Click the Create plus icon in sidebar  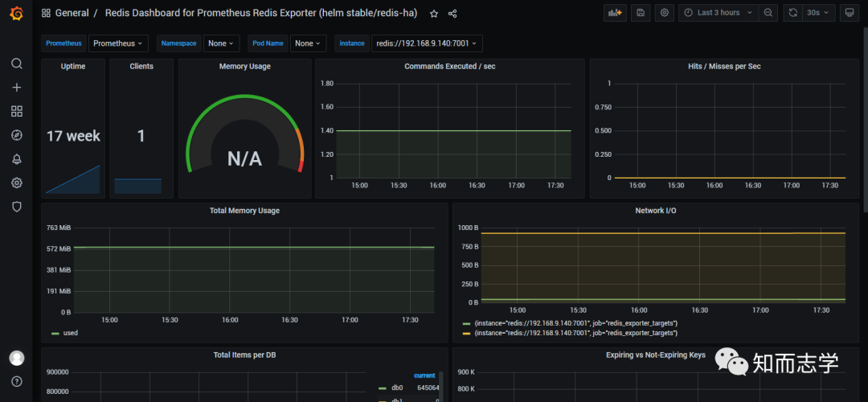16,88
